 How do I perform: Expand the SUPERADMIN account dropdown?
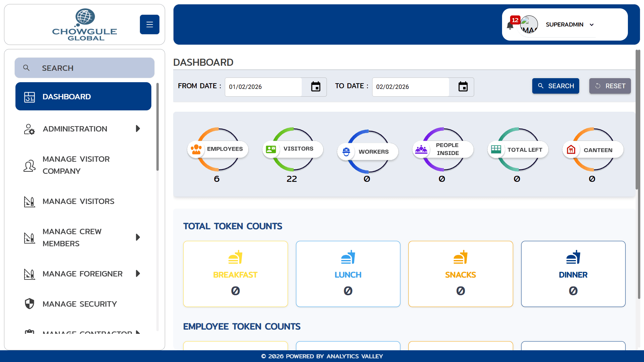pyautogui.click(x=569, y=24)
